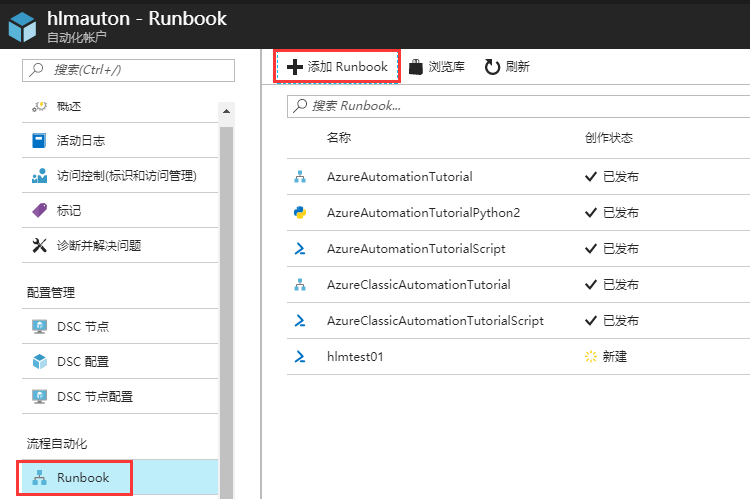Click the 配置管理 section heading
Image resolution: width=750 pixels, height=499 pixels.
click(51, 292)
